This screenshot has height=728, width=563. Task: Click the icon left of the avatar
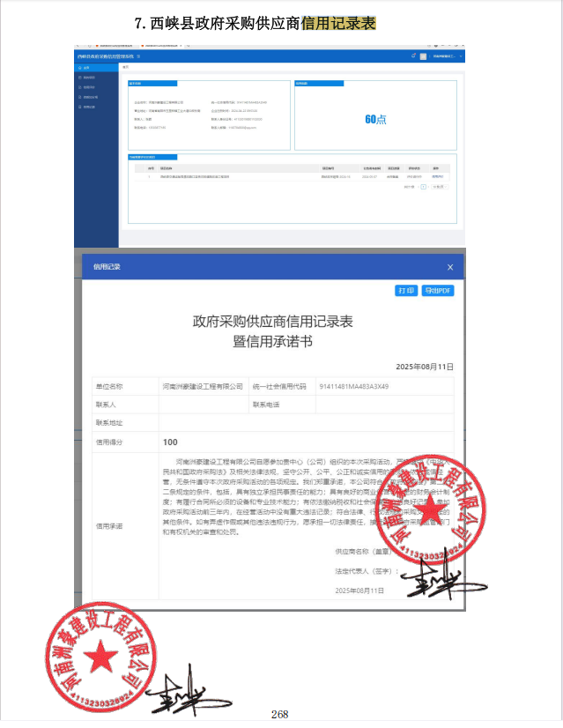point(412,56)
